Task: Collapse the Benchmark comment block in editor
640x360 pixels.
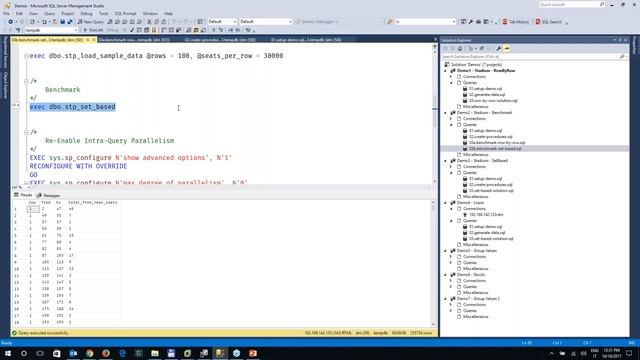Action: click(26, 81)
